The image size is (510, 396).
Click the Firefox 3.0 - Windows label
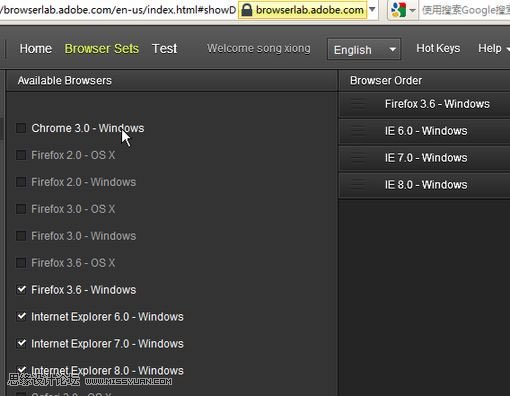(84, 236)
